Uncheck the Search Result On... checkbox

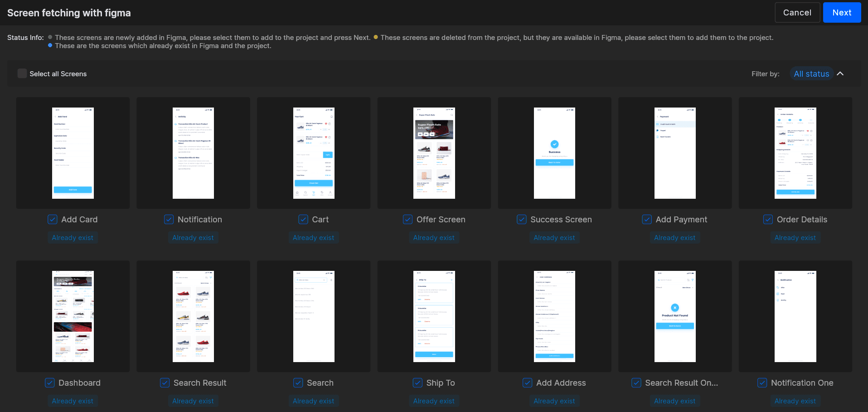pos(636,383)
